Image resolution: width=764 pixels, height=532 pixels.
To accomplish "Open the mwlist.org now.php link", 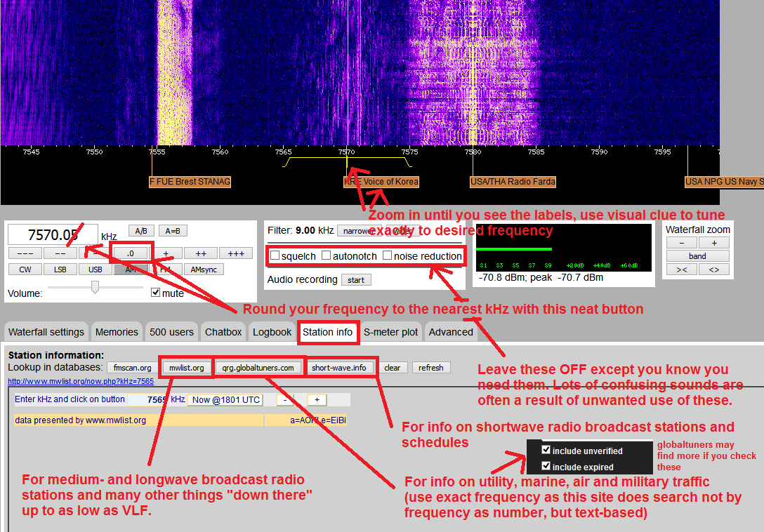I will tap(81, 381).
